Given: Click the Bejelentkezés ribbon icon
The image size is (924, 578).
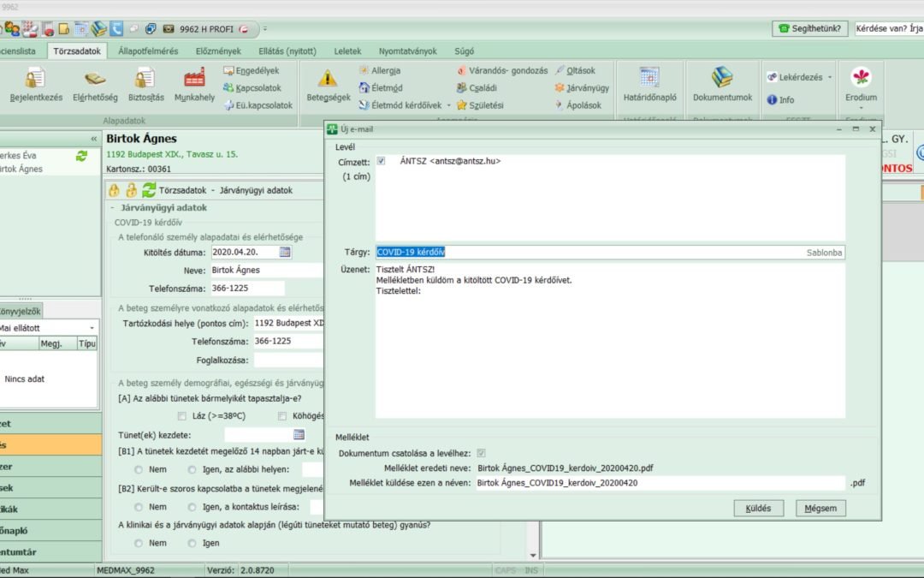Looking at the screenshot, I should point(35,80).
